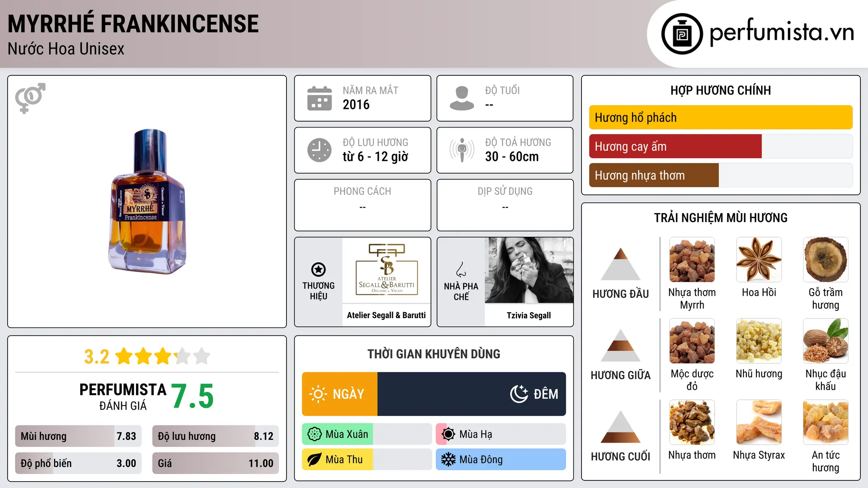The height and width of the screenshot is (488, 868).
Task: Click the Độ phổ biến 3.00 score bar
Action: (78, 463)
